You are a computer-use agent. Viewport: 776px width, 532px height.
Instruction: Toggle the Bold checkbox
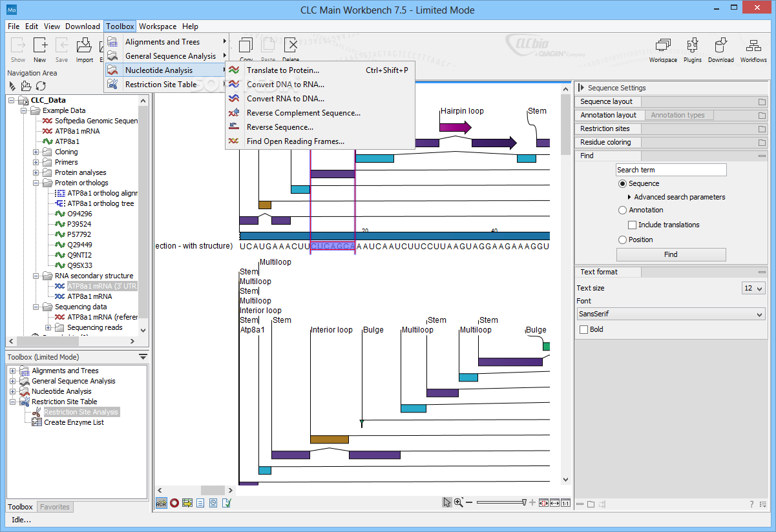pyautogui.click(x=584, y=329)
